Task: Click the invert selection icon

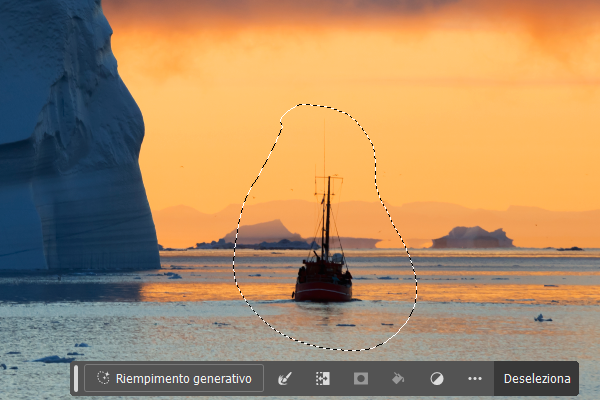Action: pos(323,379)
